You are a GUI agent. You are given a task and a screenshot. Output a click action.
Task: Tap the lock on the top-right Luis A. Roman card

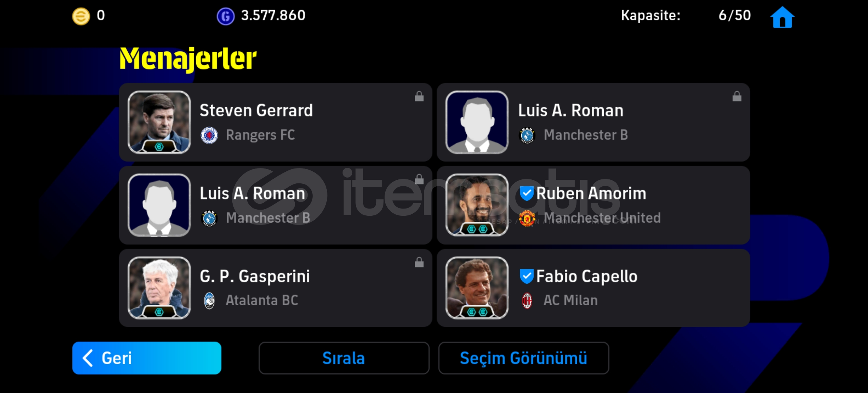pyautogui.click(x=737, y=96)
